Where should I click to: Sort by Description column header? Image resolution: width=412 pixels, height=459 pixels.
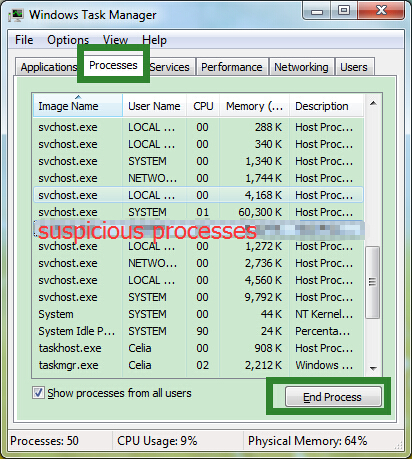coord(327,106)
